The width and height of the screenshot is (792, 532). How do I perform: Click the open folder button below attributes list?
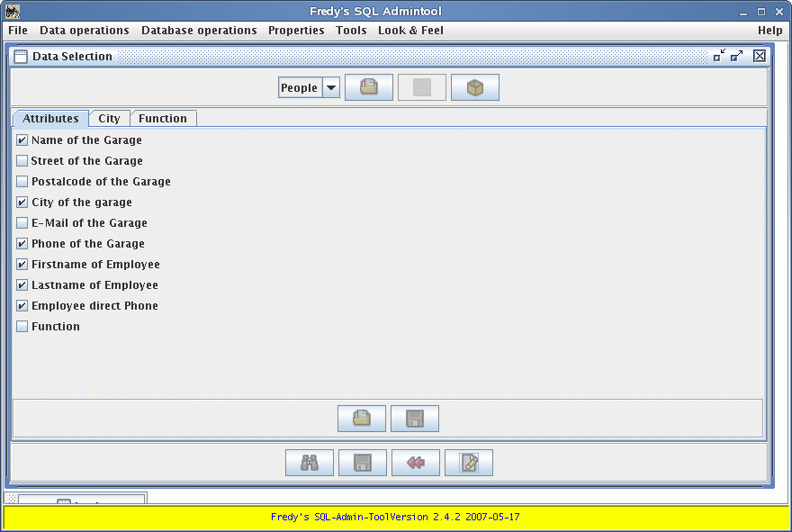pyautogui.click(x=361, y=419)
